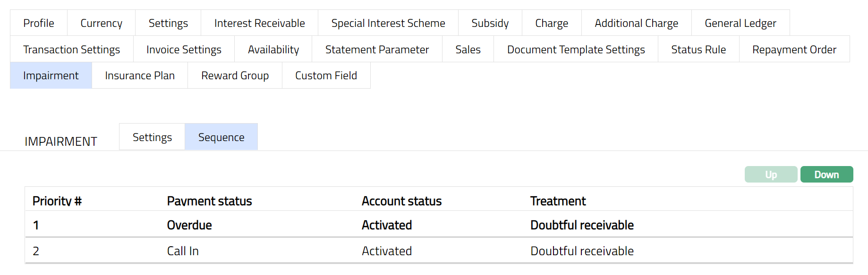Open the Status Rule tab
The width and height of the screenshot is (868, 275).
pyautogui.click(x=698, y=50)
